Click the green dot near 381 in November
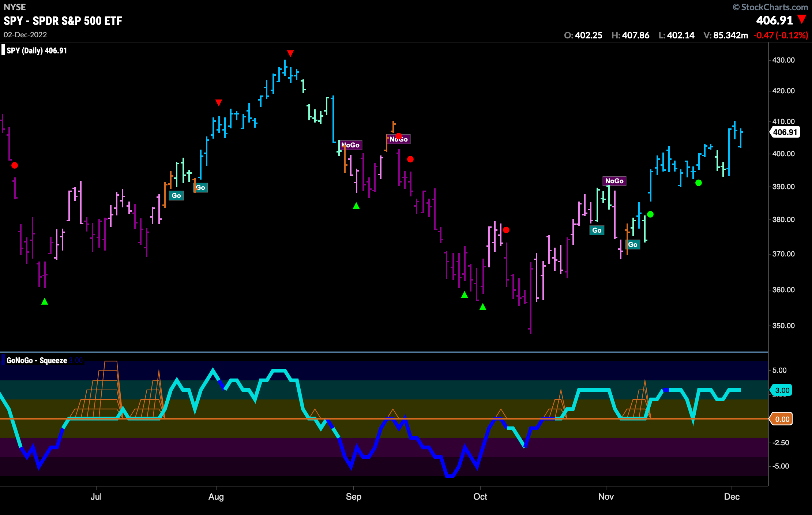 click(x=650, y=214)
